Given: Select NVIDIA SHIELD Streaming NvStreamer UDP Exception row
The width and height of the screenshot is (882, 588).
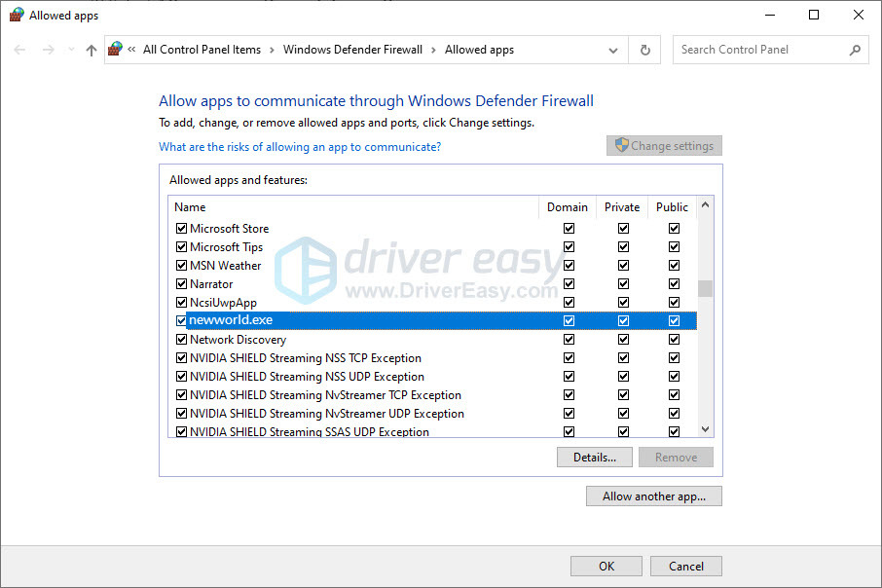Looking at the screenshot, I should [x=432, y=414].
